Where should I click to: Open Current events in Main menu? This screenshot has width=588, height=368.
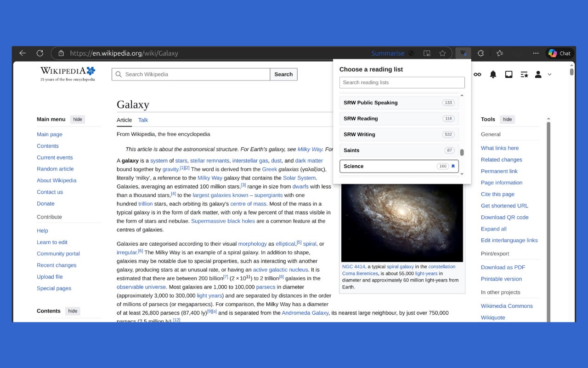(55, 157)
